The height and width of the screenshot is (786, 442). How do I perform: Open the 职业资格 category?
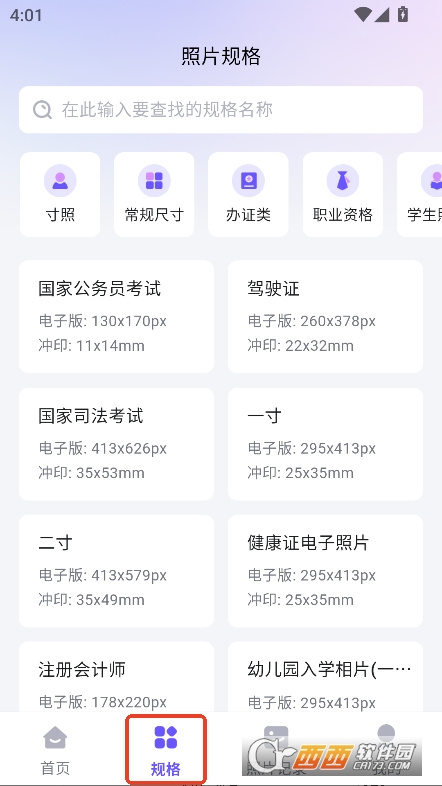tap(343, 194)
